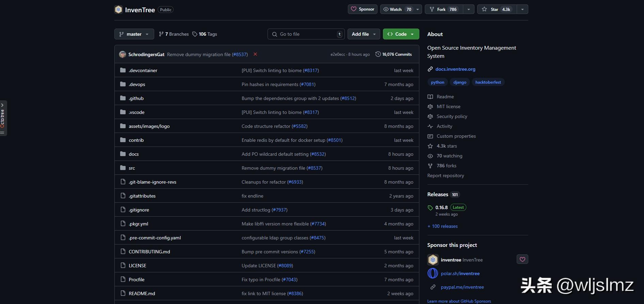
Task: Click the sponsor heart button beside inventree
Action: click(522, 259)
